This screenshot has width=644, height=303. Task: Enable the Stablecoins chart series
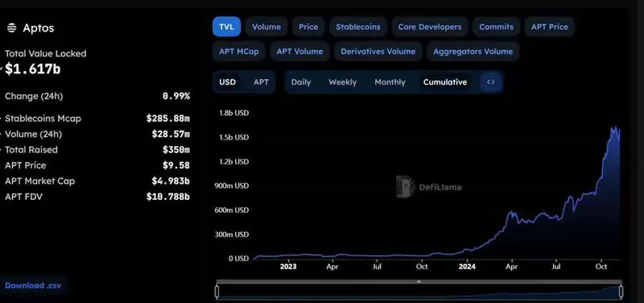(358, 27)
